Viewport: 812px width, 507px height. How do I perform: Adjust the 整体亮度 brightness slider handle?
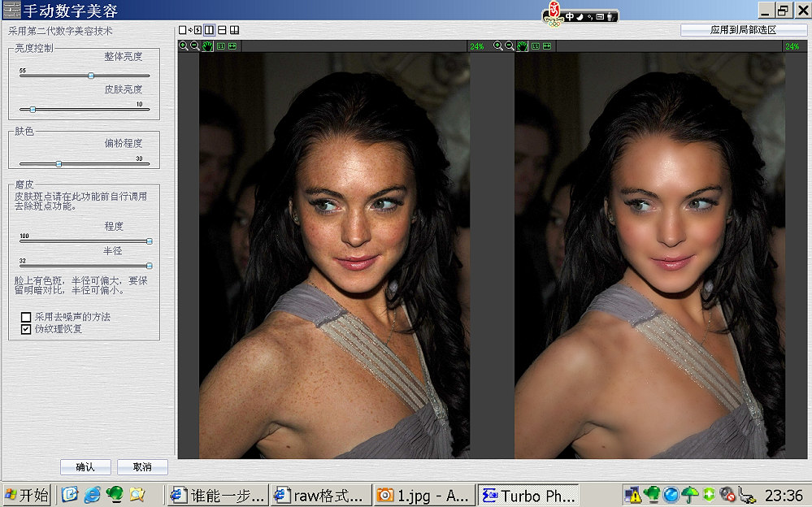[91, 76]
